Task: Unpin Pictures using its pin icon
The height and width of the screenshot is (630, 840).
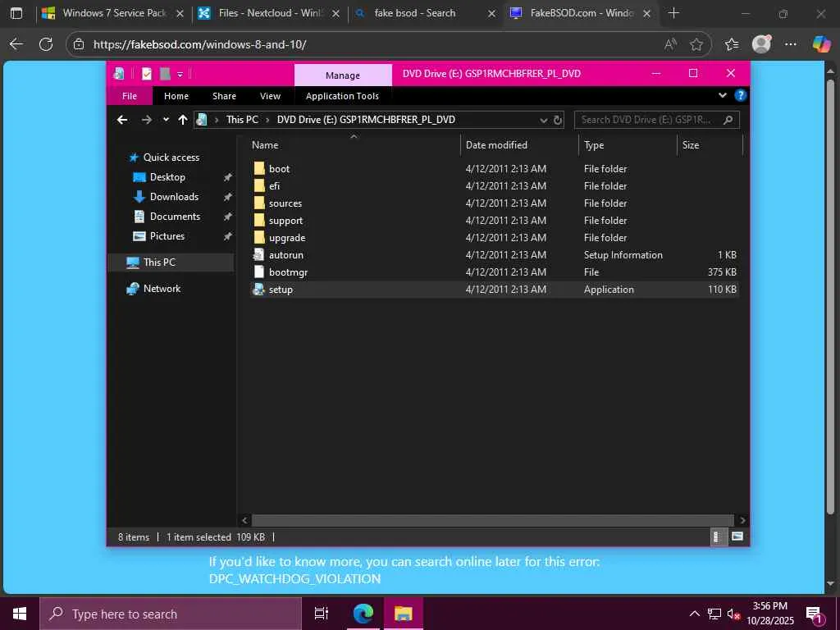Action: [x=228, y=236]
